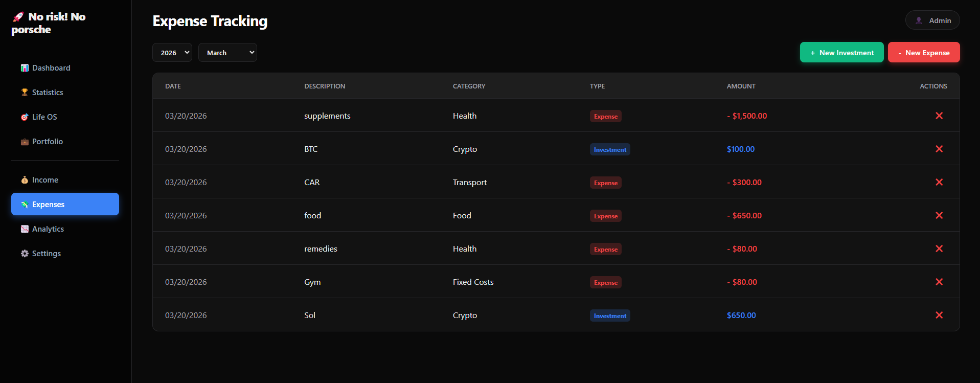The height and width of the screenshot is (383, 980).
Task: Add a New Investment
Action: (841, 53)
